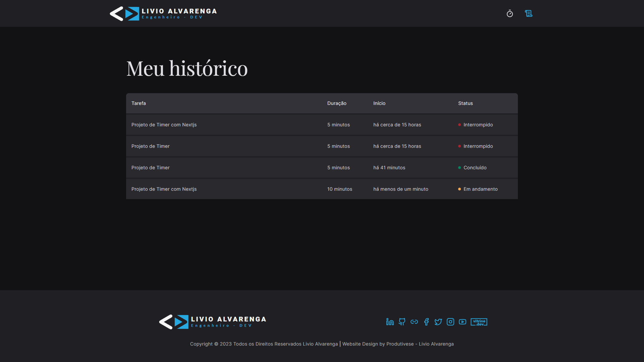Image resolution: width=644 pixels, height=362 pixels.
Task: Open the timer page stopwatch icon
Action: [x=509, y=13]
